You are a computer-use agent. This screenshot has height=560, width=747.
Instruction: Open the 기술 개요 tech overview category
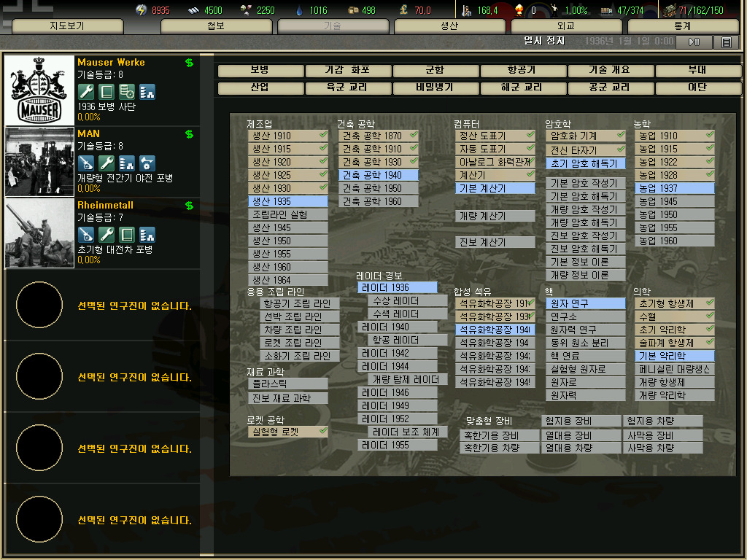pyautogui.click(x=611, y=71)
